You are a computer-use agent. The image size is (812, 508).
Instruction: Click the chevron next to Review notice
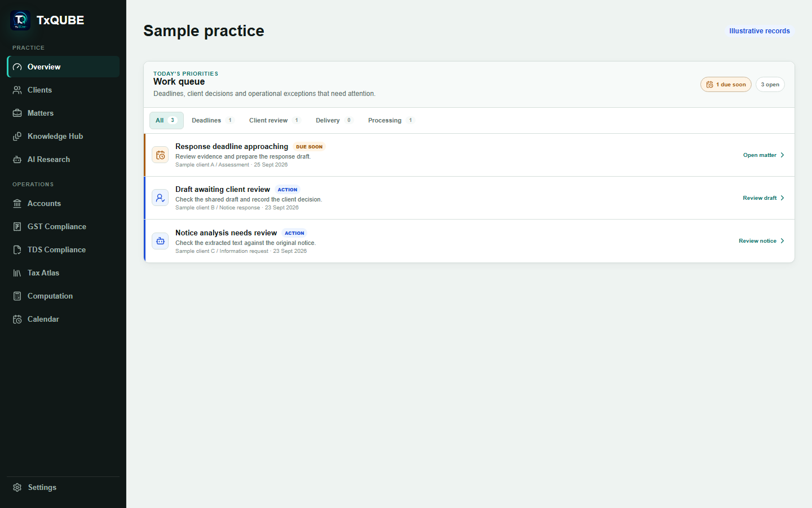(x=782, y=241)
